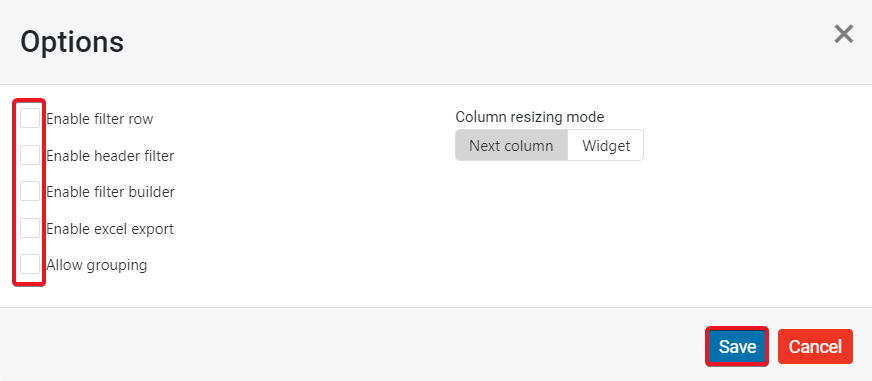Click the Column resizing mode label

[530, 117]
